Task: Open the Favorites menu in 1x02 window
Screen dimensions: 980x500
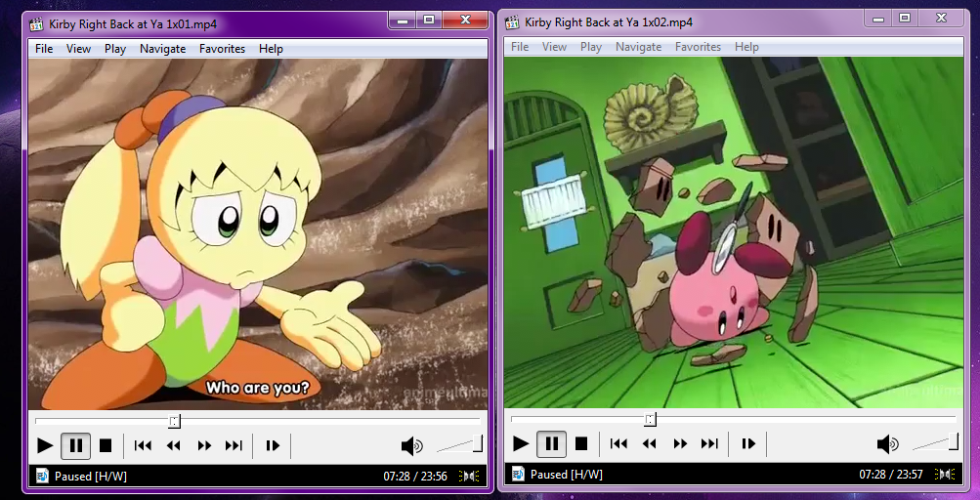Action: 698,47
